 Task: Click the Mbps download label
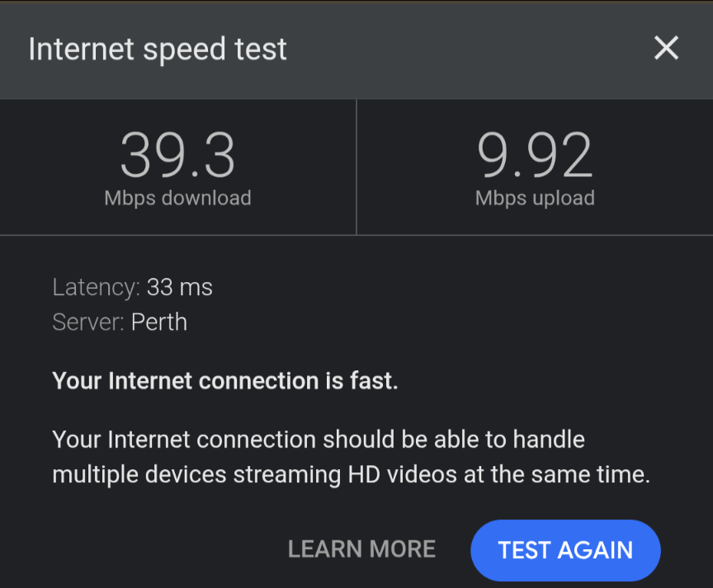(177, 198)
